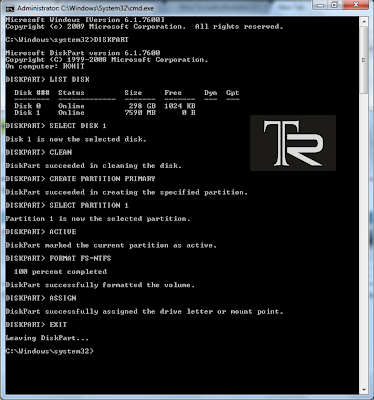Click 'marked the current partition as active' line

(111, 245)
